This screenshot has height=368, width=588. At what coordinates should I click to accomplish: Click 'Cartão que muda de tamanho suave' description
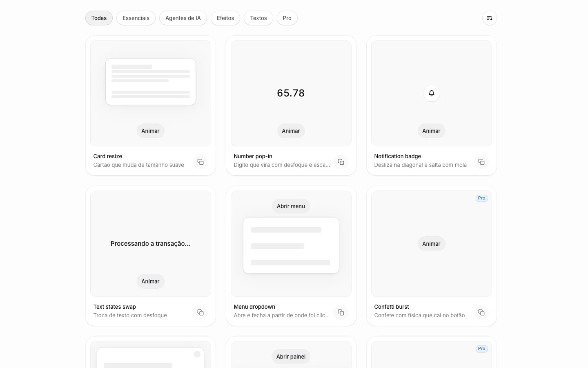click(x=139, y=165)
